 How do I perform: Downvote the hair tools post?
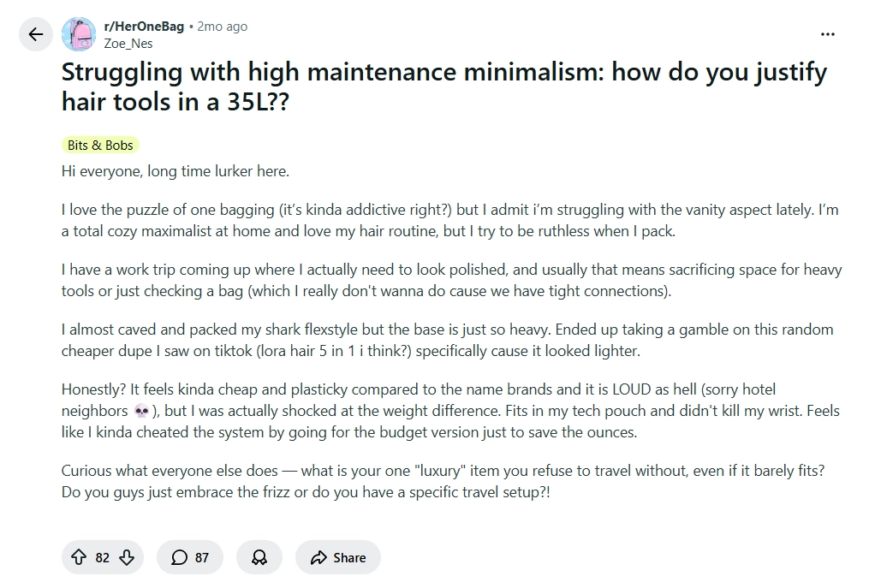click(127, 557)
